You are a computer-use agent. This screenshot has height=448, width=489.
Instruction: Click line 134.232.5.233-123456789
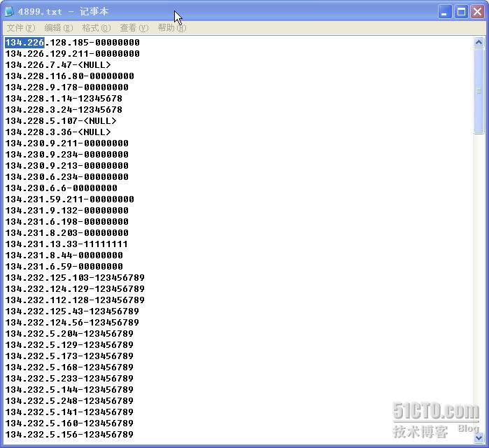tap(69, 379)
